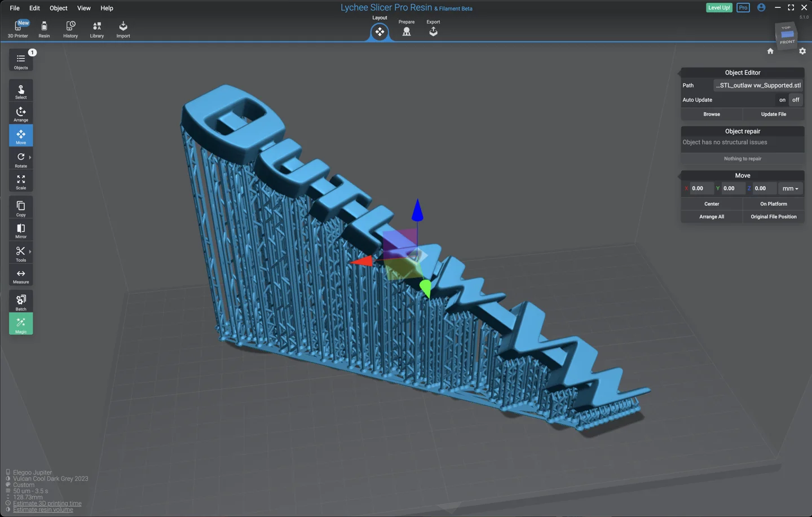Switch to the Prepare tab

(407, 28)
